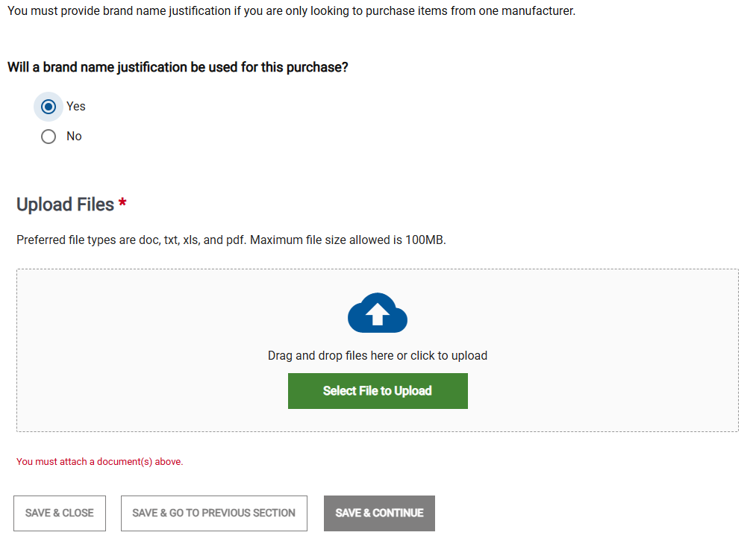This screenshot has height=547, width=756.
Task: Select the No radio button
Action: tap(49, 136)
